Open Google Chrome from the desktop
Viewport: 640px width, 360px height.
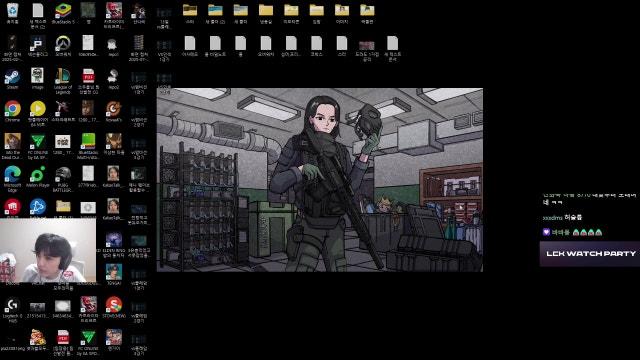point(12,111)
